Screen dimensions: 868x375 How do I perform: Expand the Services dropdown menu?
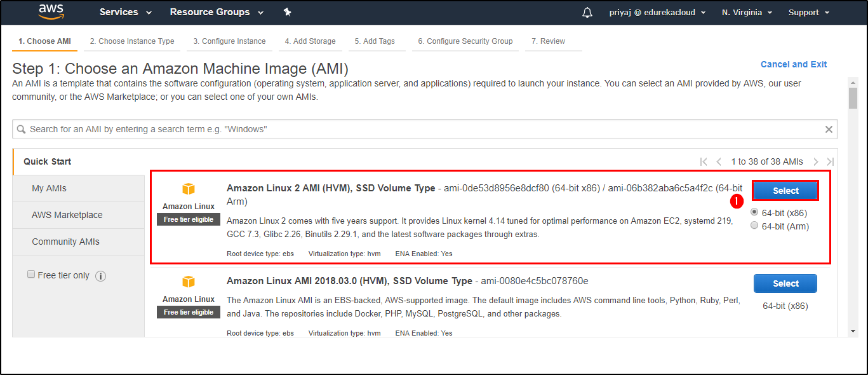point(125,12)
